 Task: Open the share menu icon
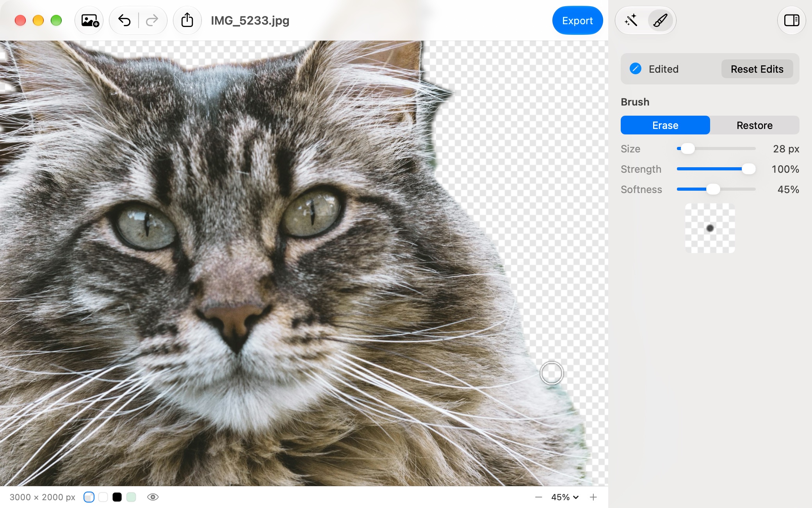click(187, 20)
